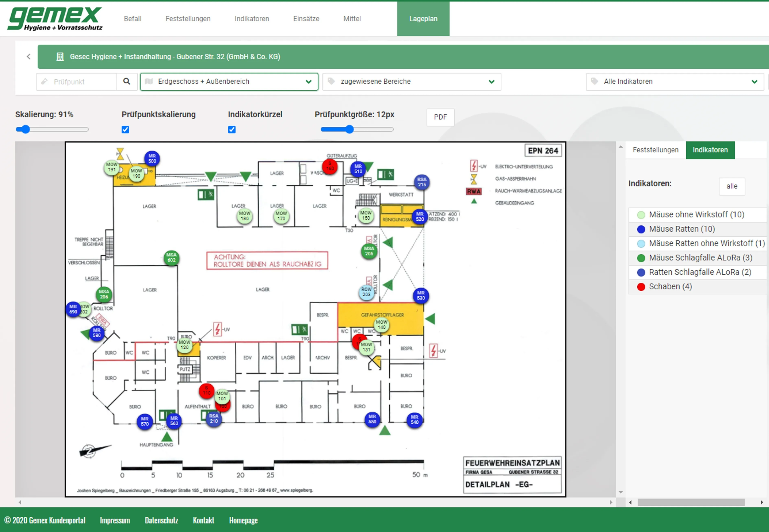Viewport: 769px width, 532px height.
Task: Go back with the left chevron arrow
Action: pyautogui.click(x=29, y=56)
